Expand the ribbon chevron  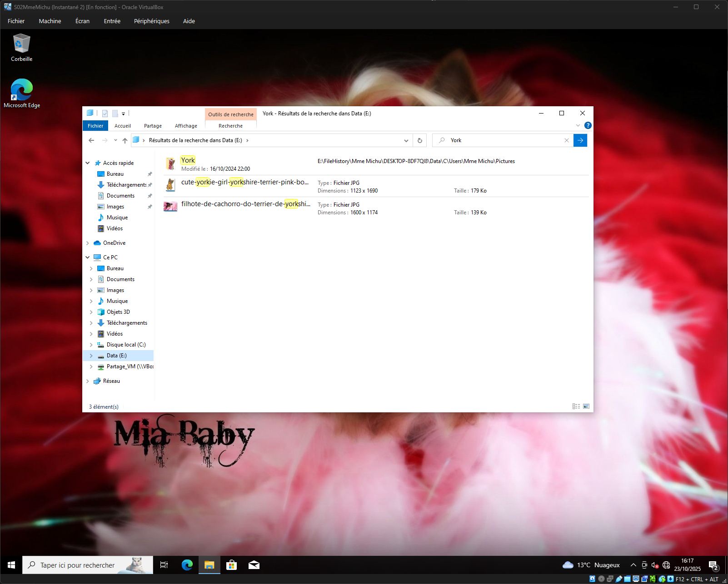[x=578, y=125]
